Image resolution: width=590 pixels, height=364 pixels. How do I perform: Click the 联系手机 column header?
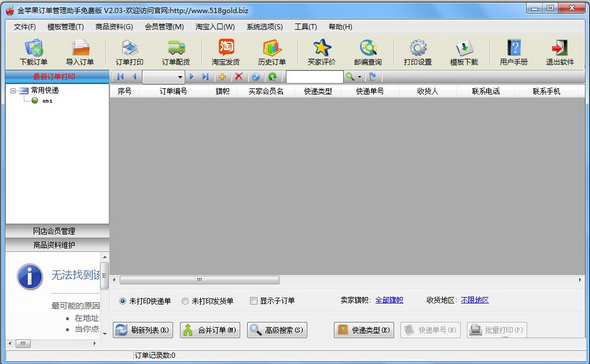(546, 91)
